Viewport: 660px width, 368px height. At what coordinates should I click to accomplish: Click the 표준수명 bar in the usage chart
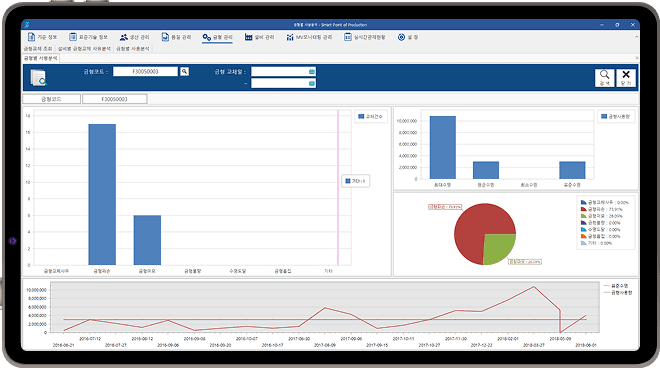572,170
